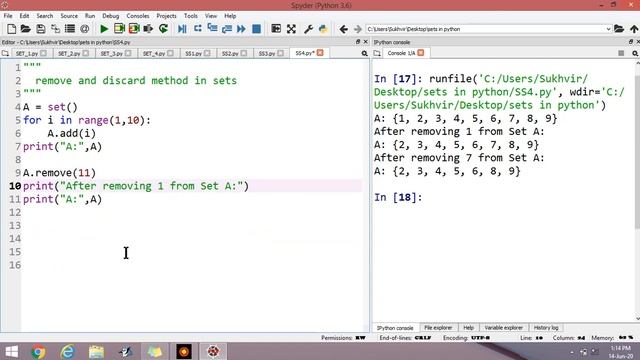Image resolution: width=640 pixels, height=360 pixels.
Task: Close the SS4.py tab
Action: [320, 53]
